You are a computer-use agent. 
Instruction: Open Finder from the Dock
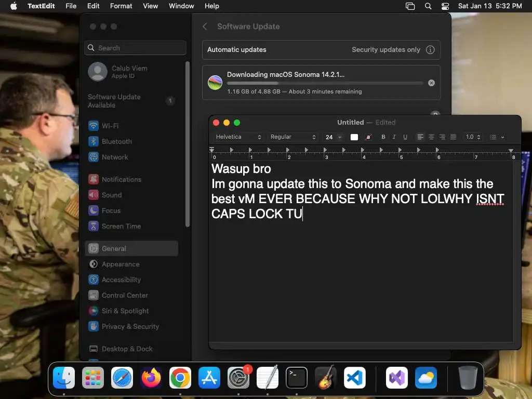click(64, 378)
